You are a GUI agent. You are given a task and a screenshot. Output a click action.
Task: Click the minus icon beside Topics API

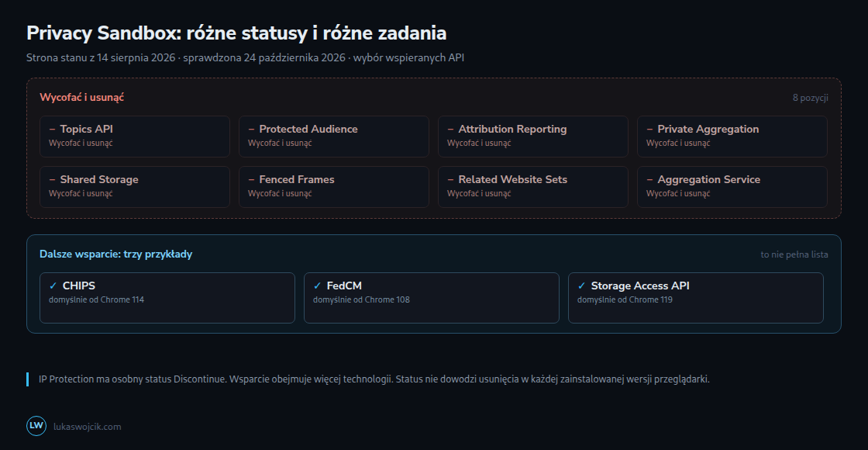click(52, 129)
